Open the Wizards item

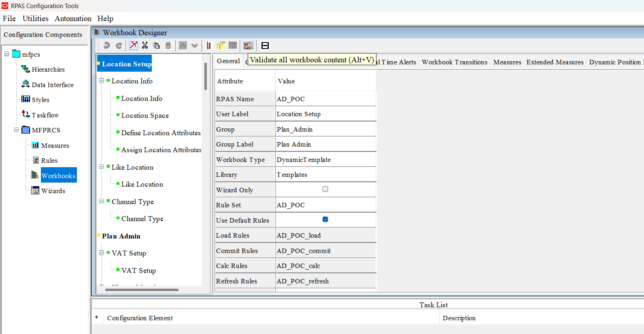(x=53, y=191)
